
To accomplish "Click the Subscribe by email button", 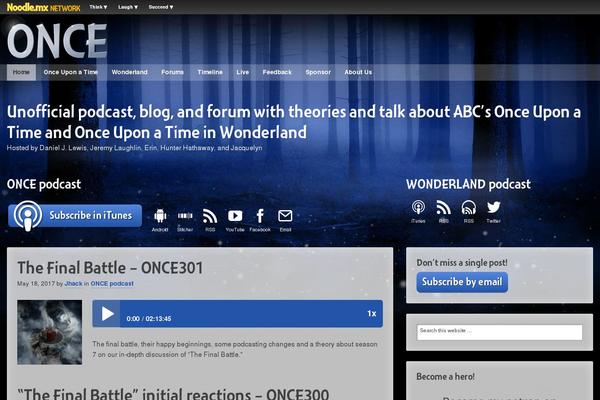I will pos(462,282).
